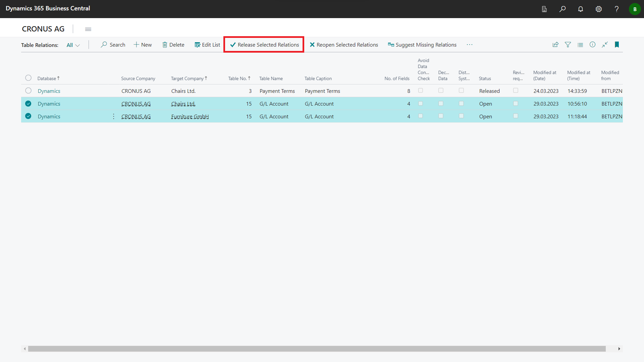Open the CRONUS AG hamburger navigation menu
This screenshot has height=362, width=644.
[88, 29]
